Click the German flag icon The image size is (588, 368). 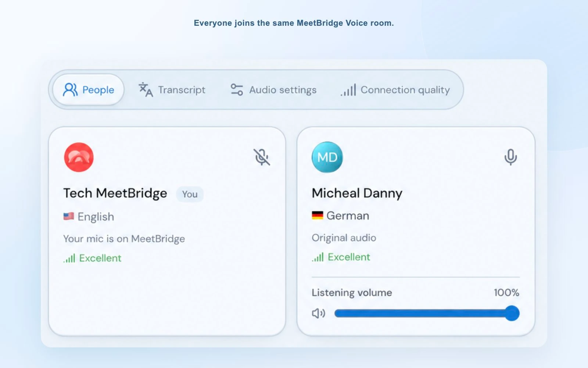click(x=318, y=215)
